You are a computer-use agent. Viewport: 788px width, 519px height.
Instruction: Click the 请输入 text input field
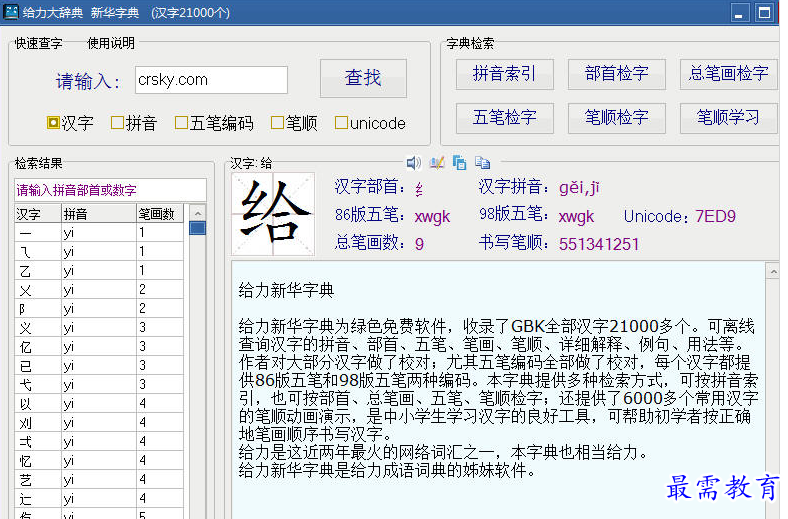tap(211, 80)
